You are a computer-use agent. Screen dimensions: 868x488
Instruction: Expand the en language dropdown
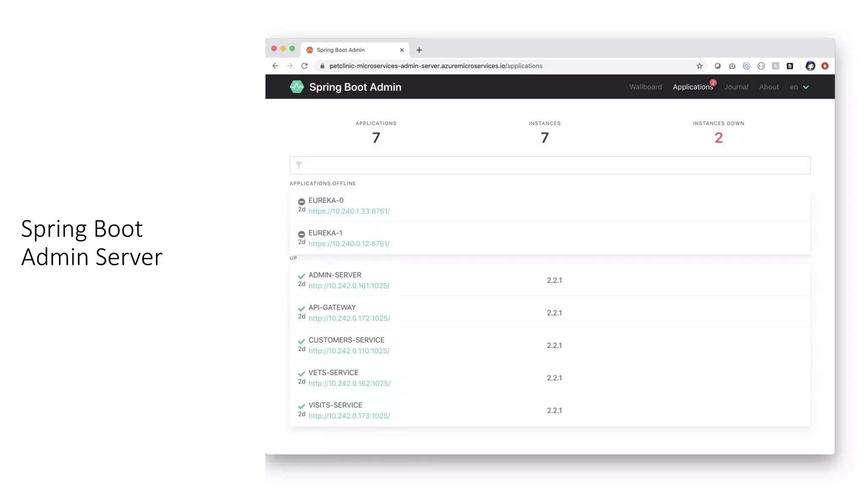point(799,87)
